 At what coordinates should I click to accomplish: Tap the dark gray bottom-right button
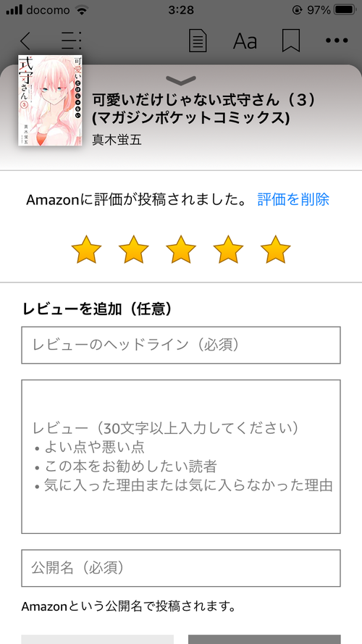(x=264, y=640)
